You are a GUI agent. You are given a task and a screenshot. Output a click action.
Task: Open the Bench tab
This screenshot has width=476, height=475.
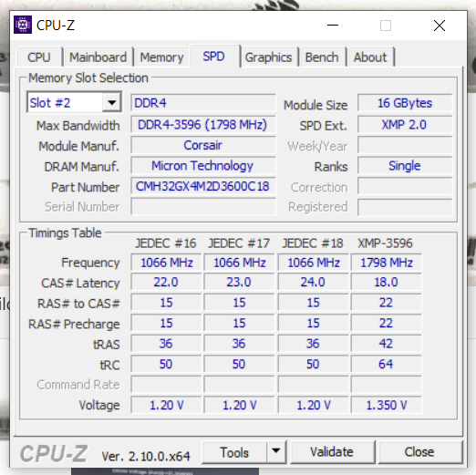pyautogui.click(x=322, y=57)
